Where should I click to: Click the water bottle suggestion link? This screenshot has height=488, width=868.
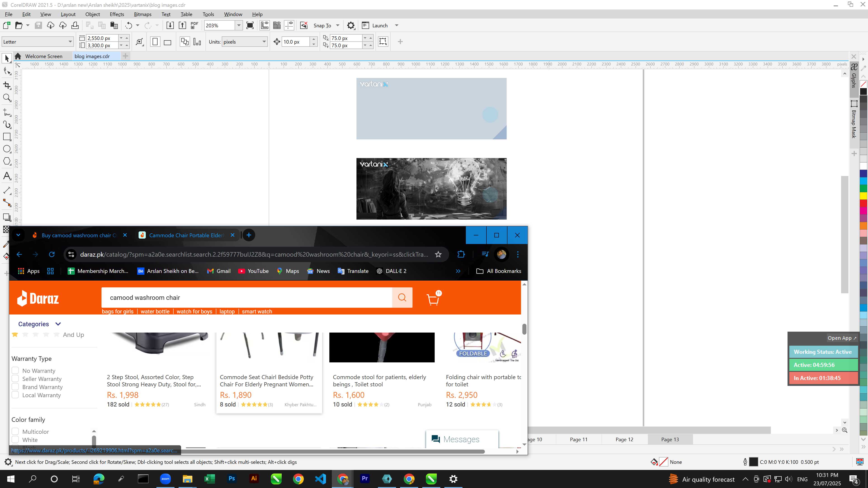pyautogui.click(x=155, y=312)
